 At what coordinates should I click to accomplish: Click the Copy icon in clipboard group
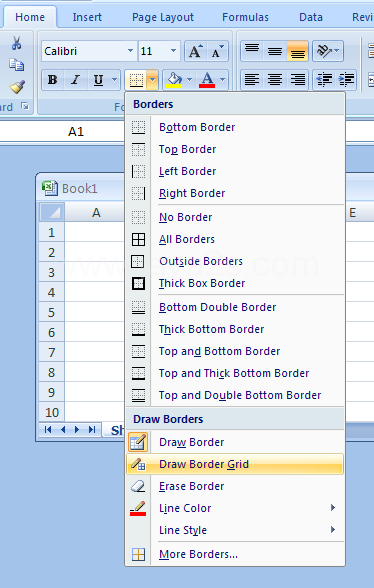pos(17,65)
